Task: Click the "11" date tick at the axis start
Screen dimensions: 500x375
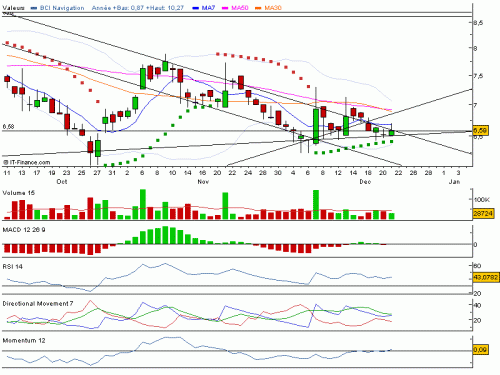Action: click(7, 173)
